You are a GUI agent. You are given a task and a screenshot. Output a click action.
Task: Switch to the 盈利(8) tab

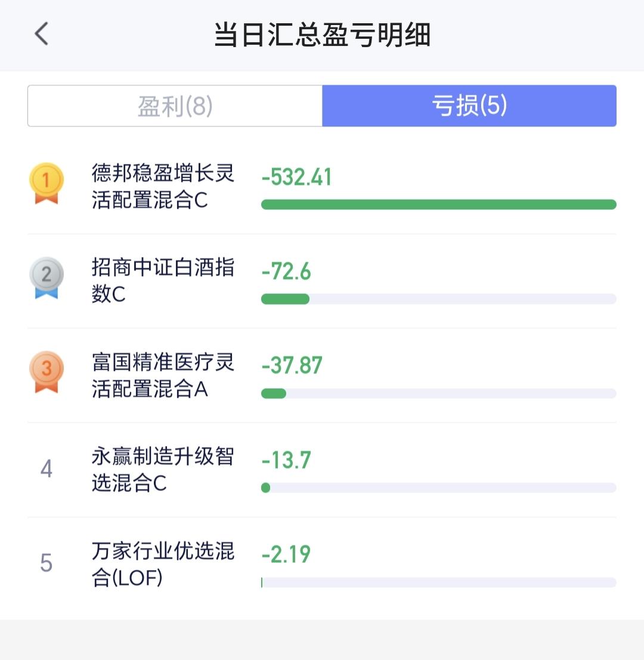pos(175,106)
